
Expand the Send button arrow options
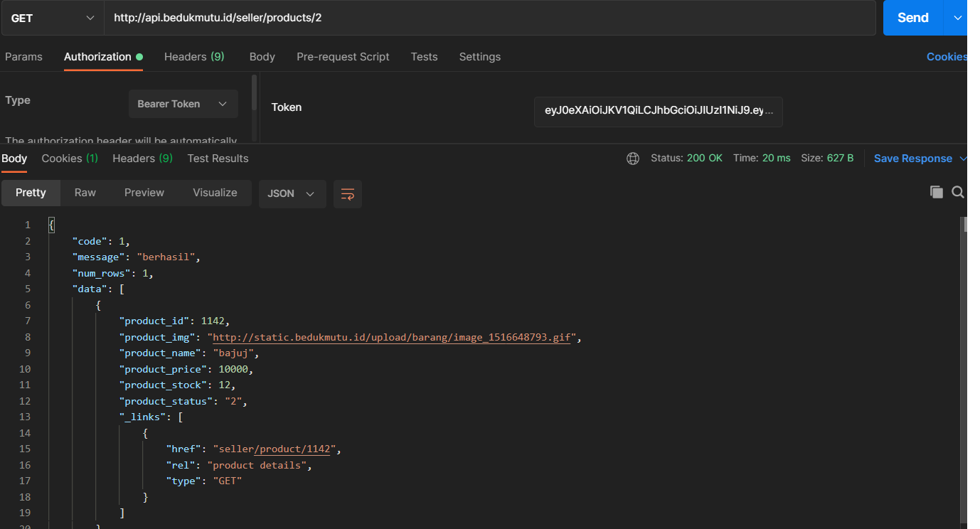pos(955,18)
